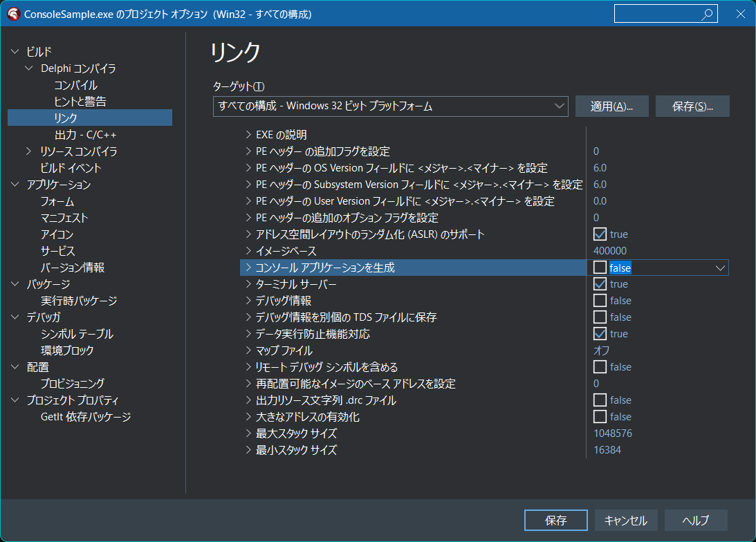Expand the 最大スタック サイズ row

(248, 433)
